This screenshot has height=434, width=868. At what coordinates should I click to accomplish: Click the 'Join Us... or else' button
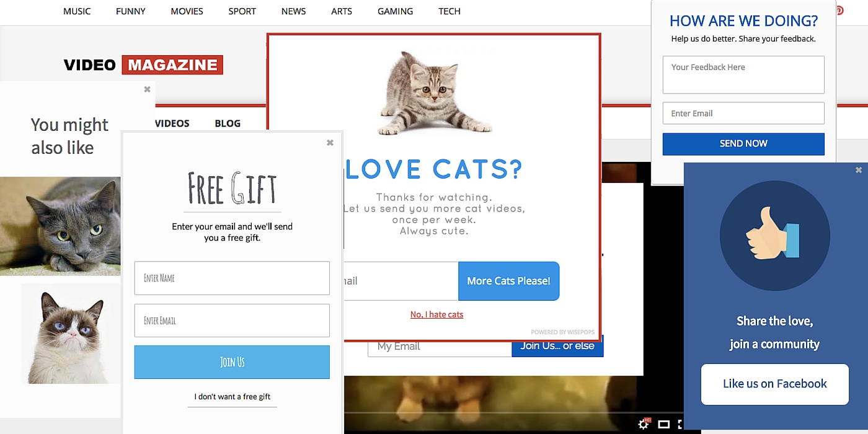pyautogui.click(x=557, y=346)
